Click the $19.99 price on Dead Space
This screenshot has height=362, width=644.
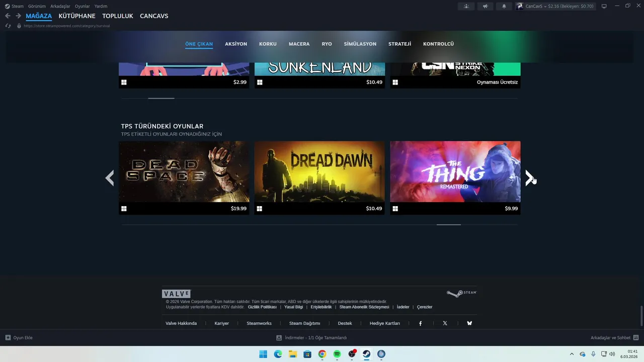pyautogui.click(x=238, y=209)
